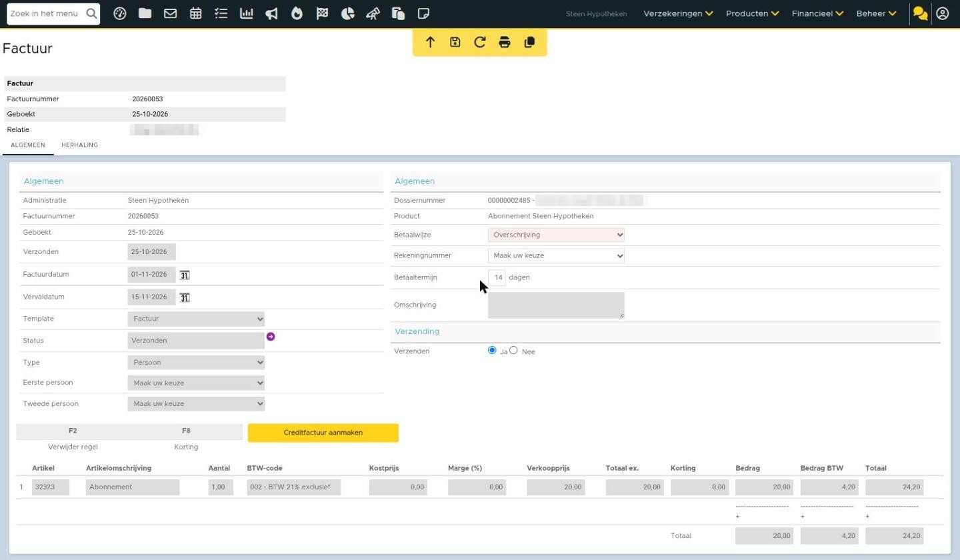Save the invoice with the floppy disk icon
This screenshot has width=960, height=560.
click(455, 43)
